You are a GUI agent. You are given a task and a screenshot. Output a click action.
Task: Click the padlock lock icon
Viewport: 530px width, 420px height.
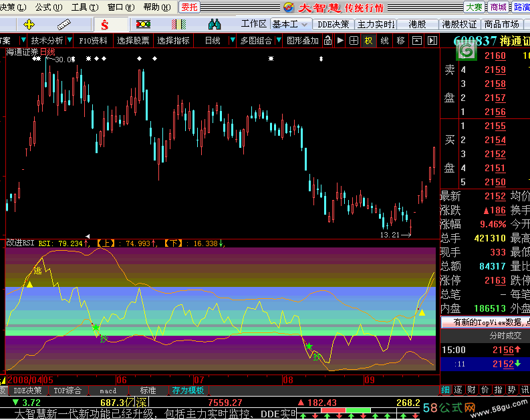click(327, 41)
